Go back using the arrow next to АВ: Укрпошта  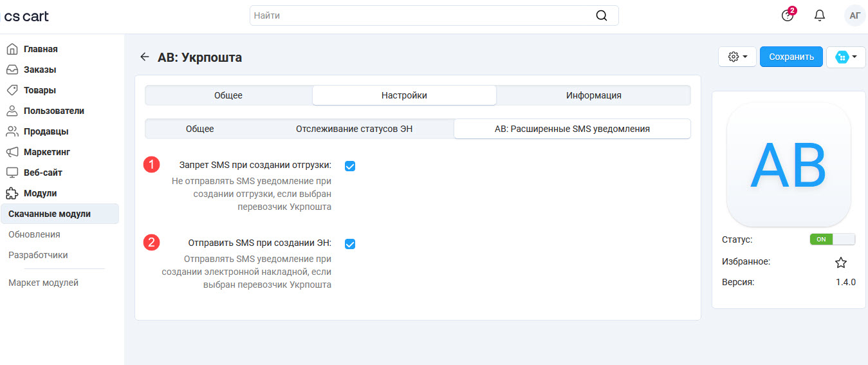coord(145,57)
